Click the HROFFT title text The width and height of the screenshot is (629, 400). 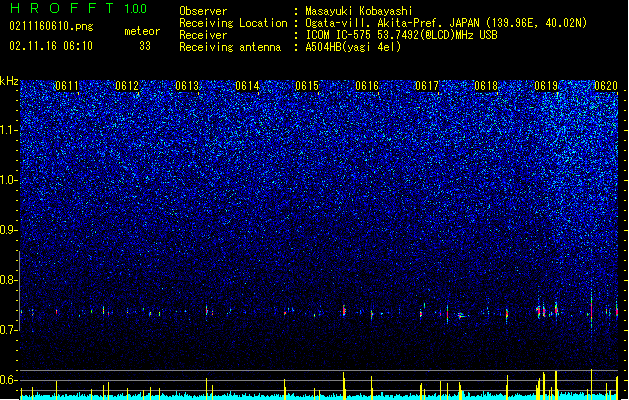click(x=62, y=8)
